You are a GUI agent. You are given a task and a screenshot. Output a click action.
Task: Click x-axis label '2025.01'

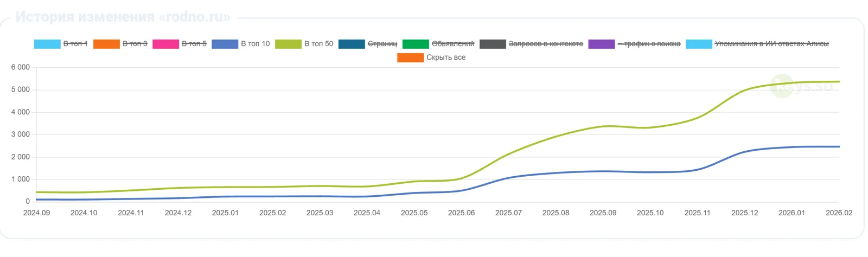225,213
